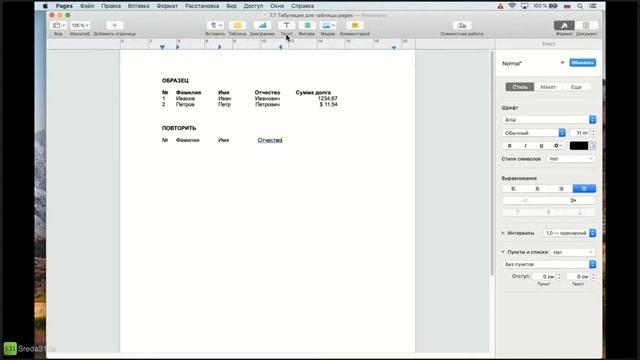Open the line spacing dropdown showing 1,0
640x360 pixels.
(570, 233)
